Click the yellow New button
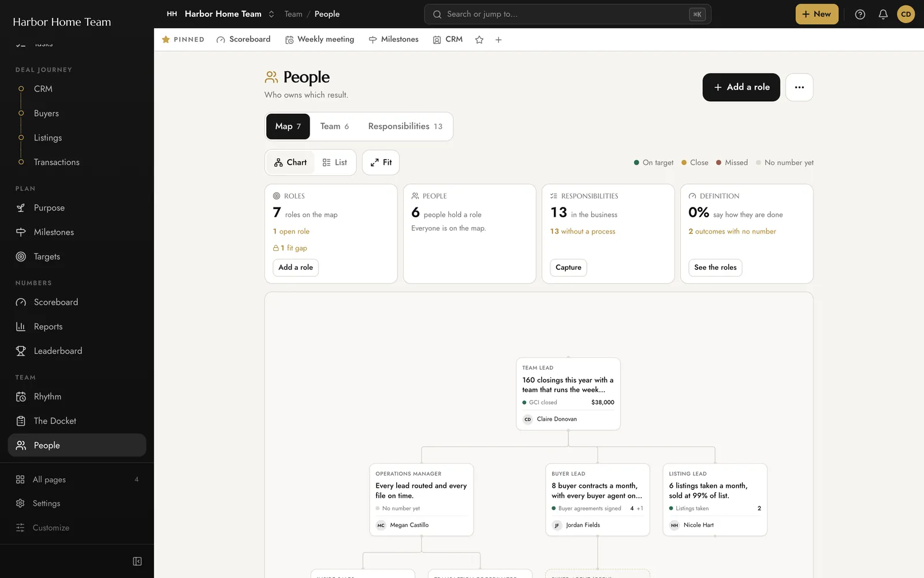924x578 pixels. 817,14
